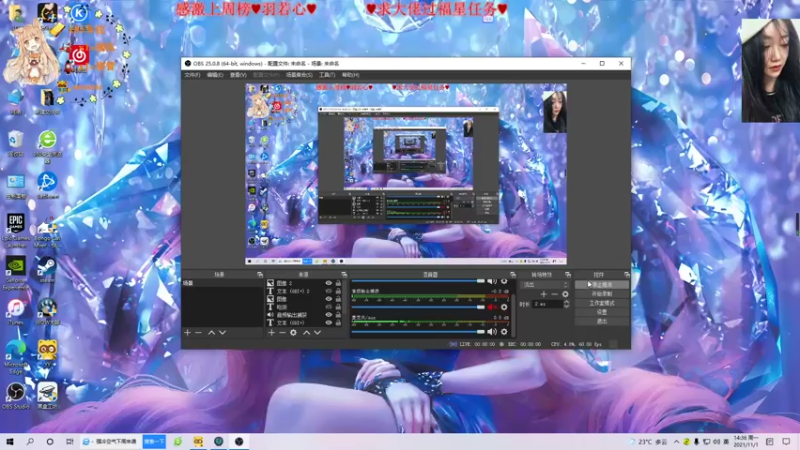The image size is (800, 450).
Task: Open settings gear for the muted mixer channel
Action: [x=504, y=307]
